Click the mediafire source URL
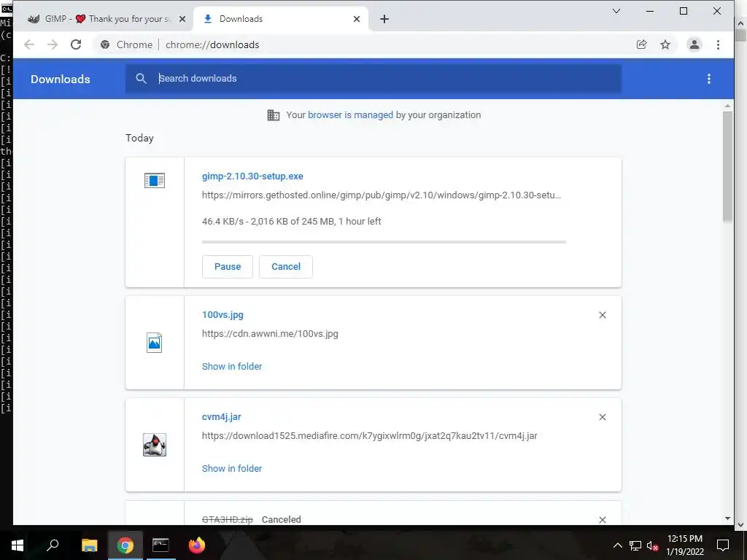The width and height of the screenshot is (747, 560). tap(370, 436)
